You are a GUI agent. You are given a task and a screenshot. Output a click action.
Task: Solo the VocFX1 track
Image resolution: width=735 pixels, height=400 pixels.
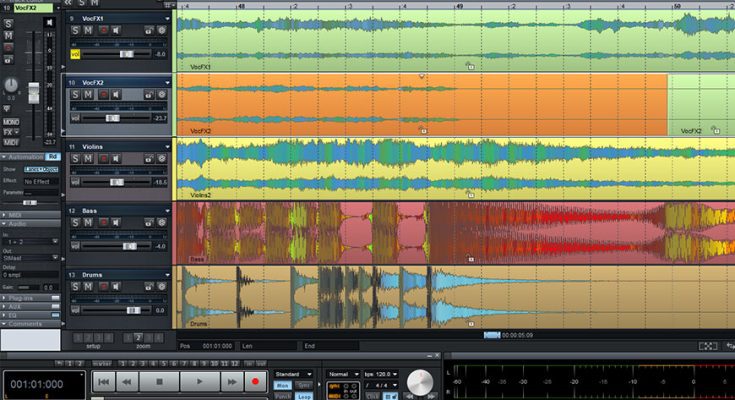pyautogui.click(x=75, y=31)
